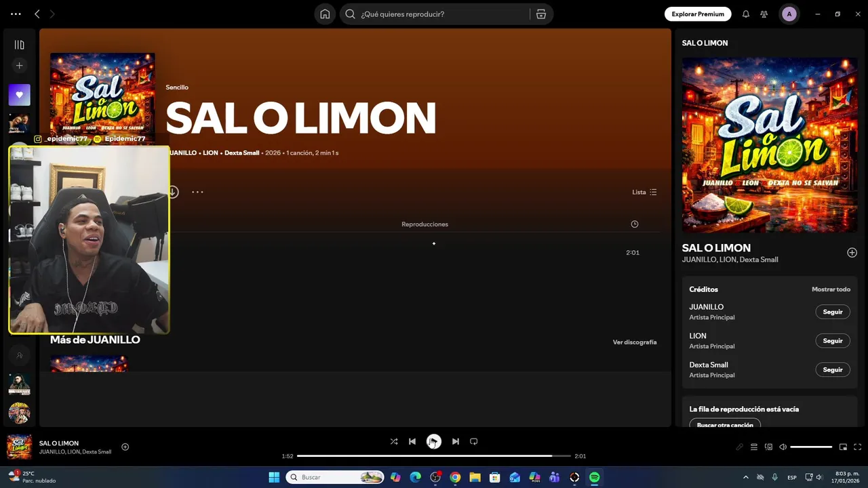868x488 pixels.
Task: Open the Dexta Small artist link in header
Action: tap(242, 153)
